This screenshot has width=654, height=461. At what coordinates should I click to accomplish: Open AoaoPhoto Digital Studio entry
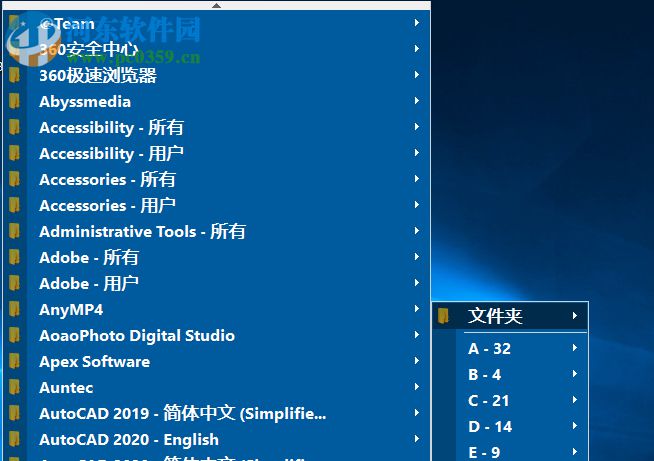coord(217,335)
